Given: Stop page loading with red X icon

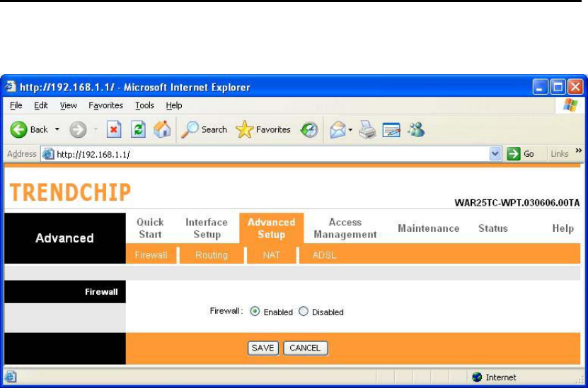Looking at the screenshot, I should tap(114, 130).
